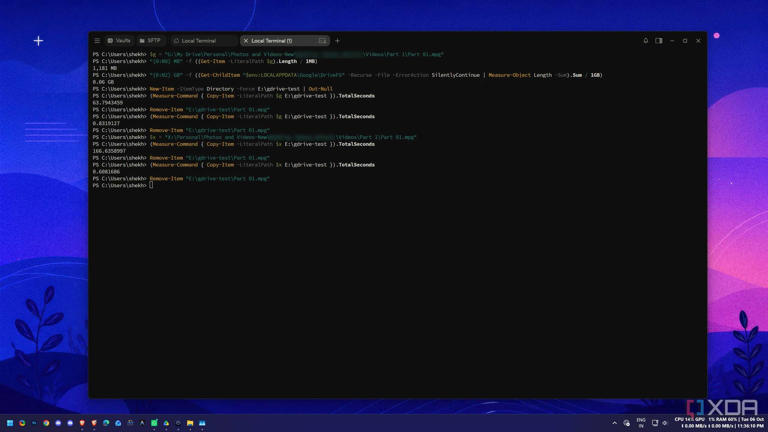Open the hamburger menu in Termius

[97, 41]
